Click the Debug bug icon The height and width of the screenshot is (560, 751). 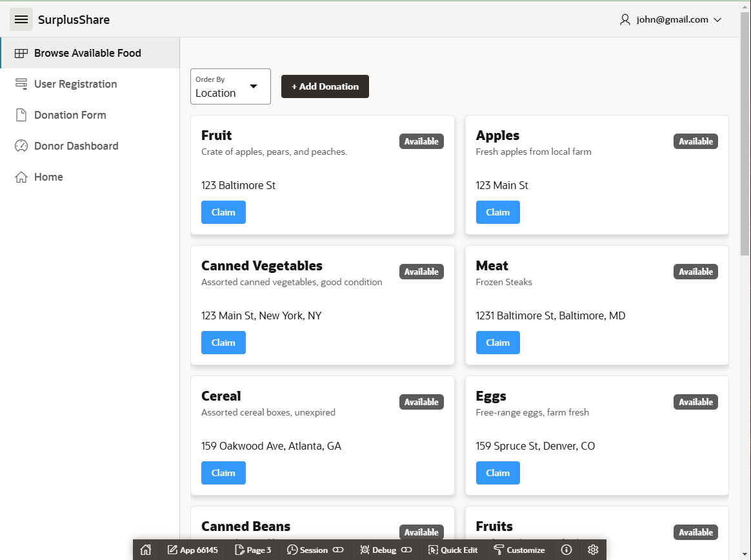pos(365,550)
